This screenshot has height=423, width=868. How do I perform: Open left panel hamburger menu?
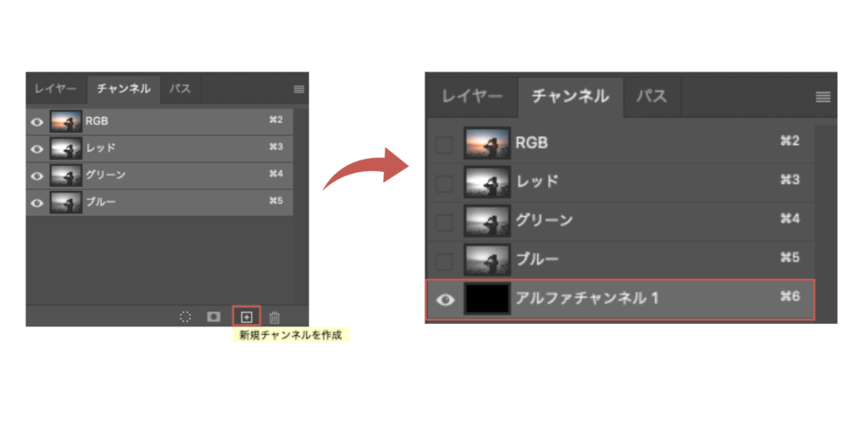[x=299, y=89]
